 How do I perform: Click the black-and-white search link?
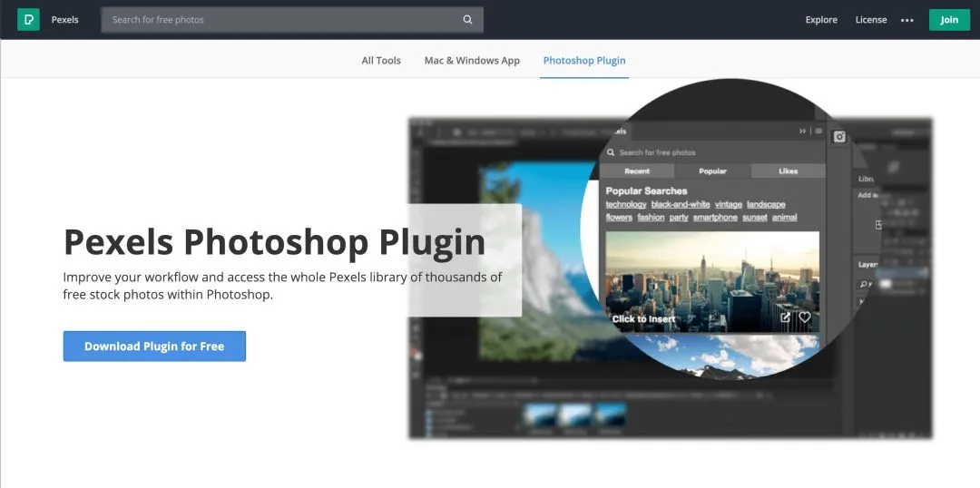(681, 204)
